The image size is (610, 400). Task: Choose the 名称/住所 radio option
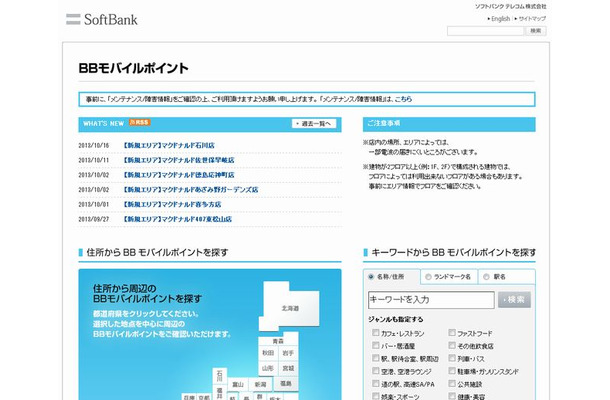[371, 277]
